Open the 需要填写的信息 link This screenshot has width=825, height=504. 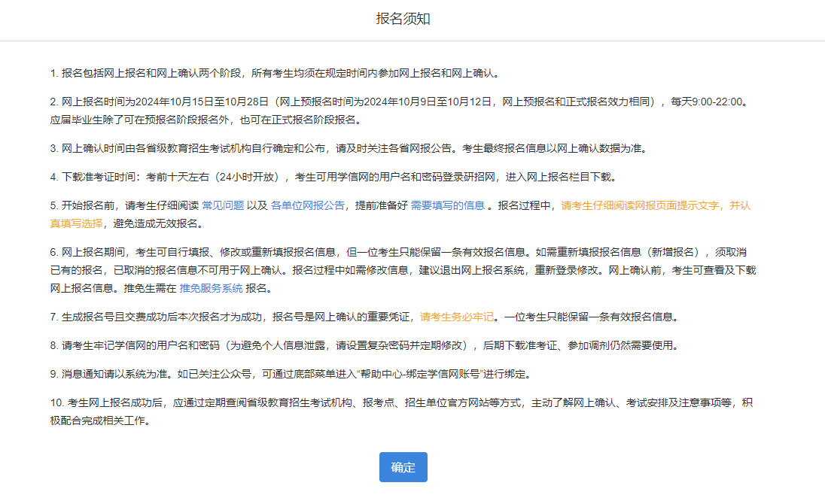coord(447,205)
